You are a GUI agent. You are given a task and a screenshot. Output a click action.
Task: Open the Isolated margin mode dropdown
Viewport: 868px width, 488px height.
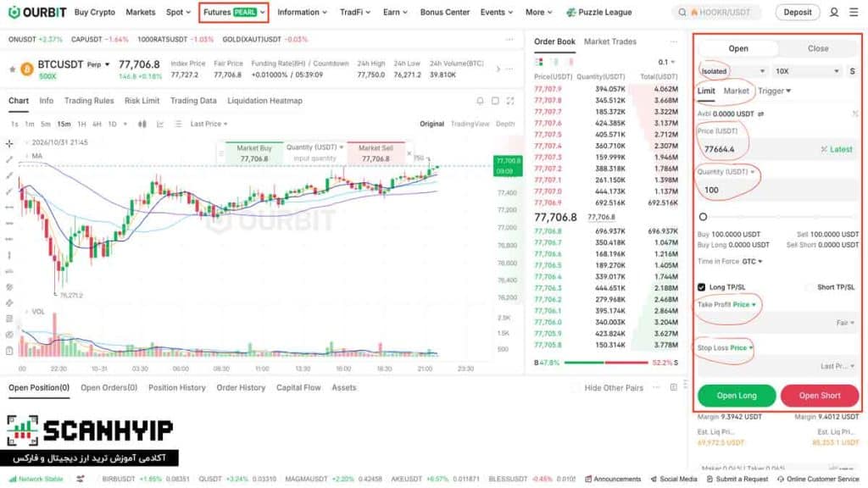(x=732, y=71)
